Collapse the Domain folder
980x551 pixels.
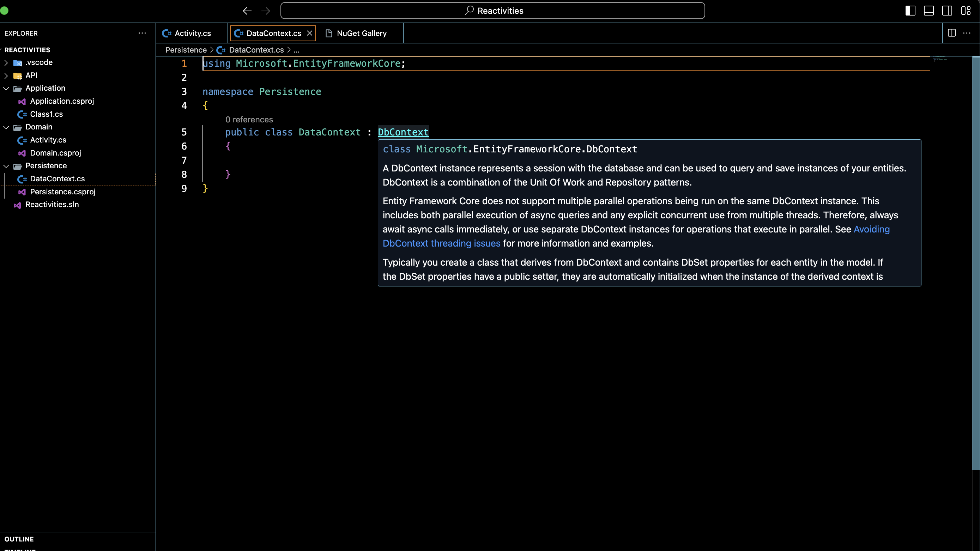coord(38,127)
